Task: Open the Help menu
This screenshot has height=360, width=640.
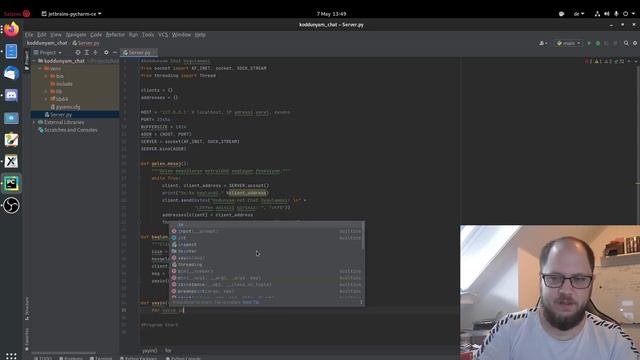Action: point(200,35)
